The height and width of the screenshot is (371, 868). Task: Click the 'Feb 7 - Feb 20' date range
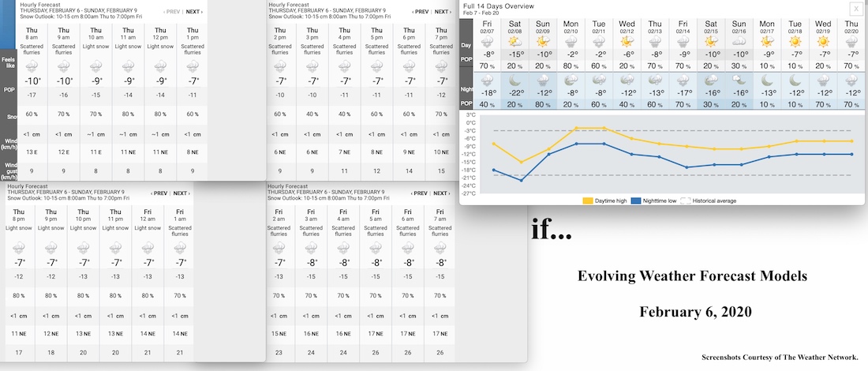[482, 12]
